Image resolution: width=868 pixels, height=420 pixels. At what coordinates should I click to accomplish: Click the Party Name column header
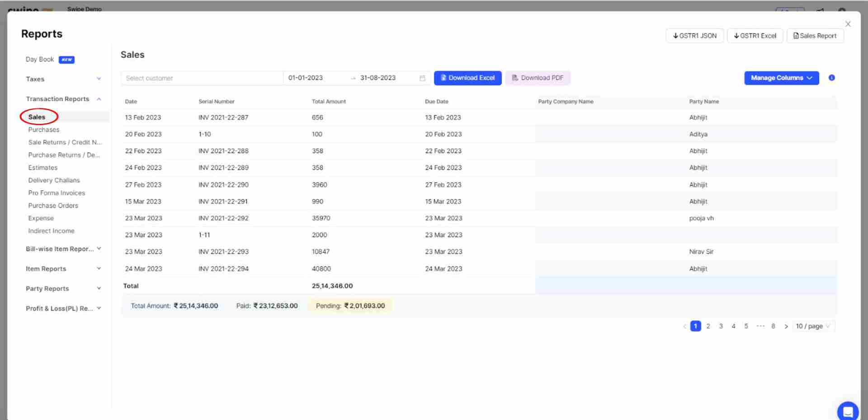[x=704, y=102]
